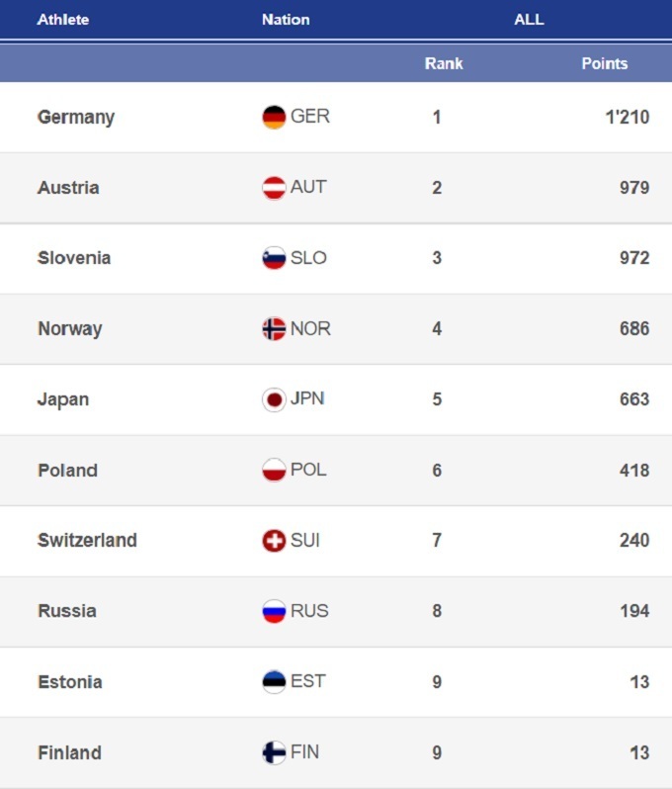The height and width of the screenshot is (789, 672).
Task: Open the Germany team name link
Action: [x=76, y=117]
